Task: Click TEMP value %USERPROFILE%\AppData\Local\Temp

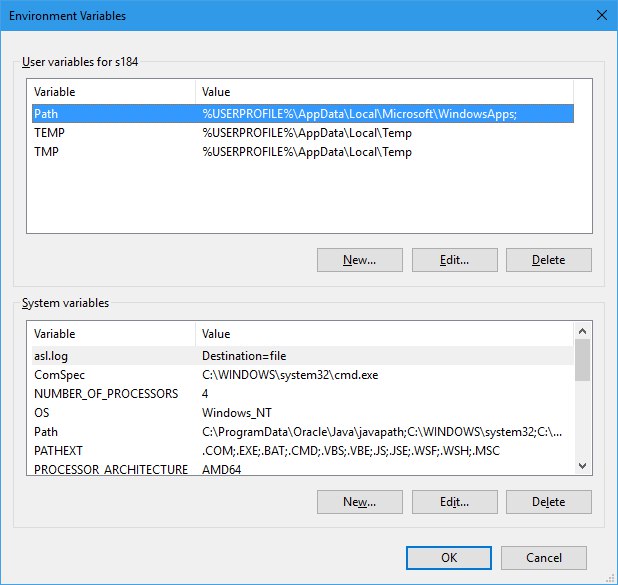Action: tap(307, 133)
